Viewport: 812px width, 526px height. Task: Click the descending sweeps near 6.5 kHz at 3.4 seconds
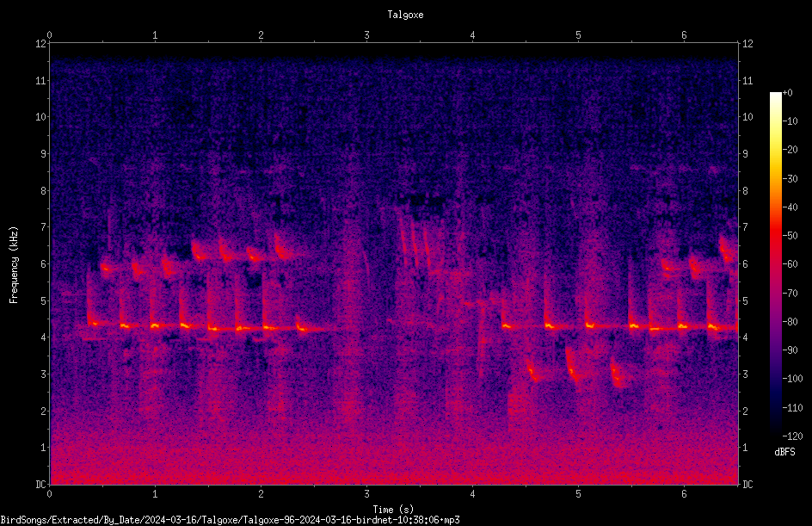[x=415, y=239]
